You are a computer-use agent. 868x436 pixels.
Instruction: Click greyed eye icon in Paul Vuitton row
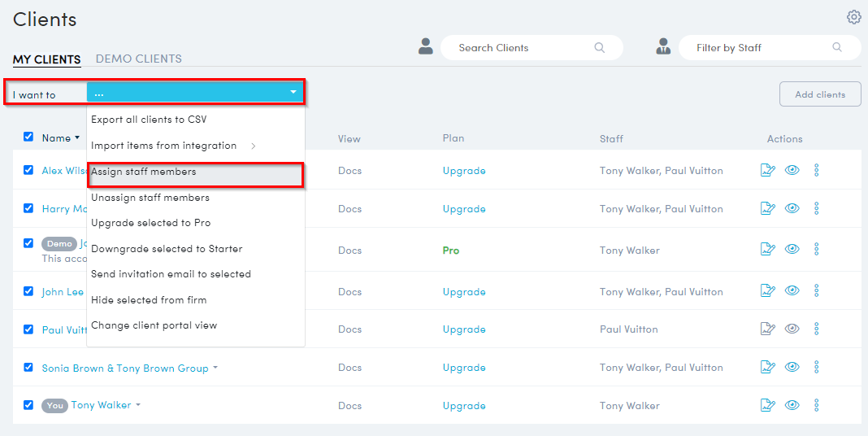click(792, 329)
